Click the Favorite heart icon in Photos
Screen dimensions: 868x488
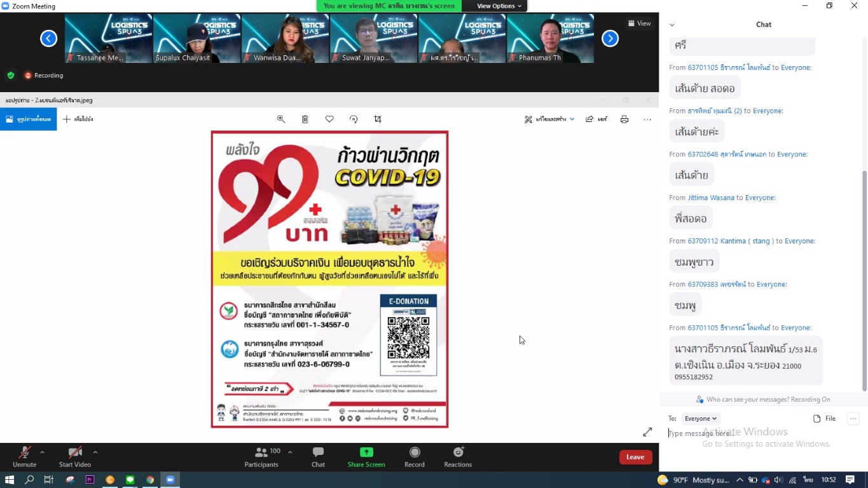[329, 119]
